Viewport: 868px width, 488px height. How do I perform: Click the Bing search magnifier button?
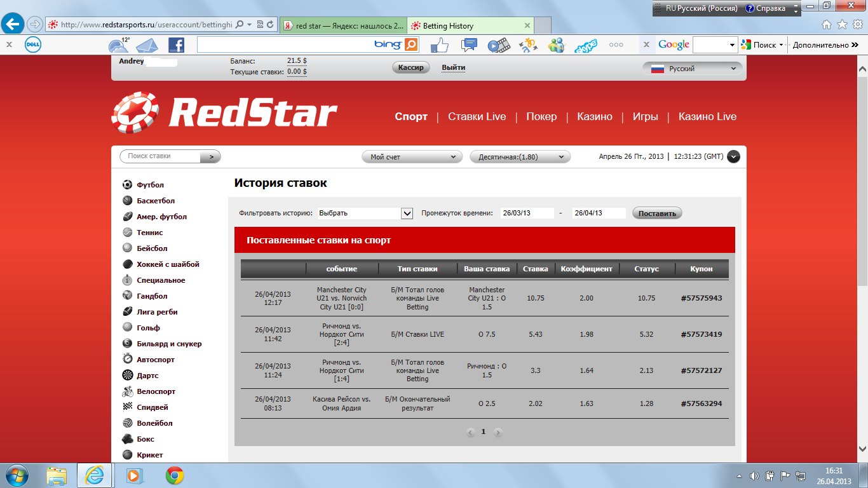click(412, 44)
